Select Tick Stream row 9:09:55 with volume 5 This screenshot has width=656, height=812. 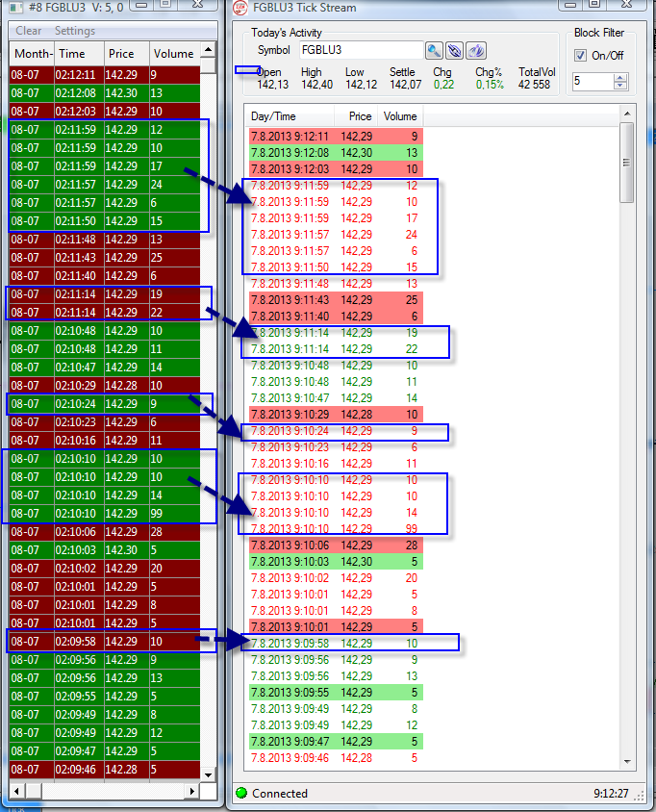tap(336, 693)
